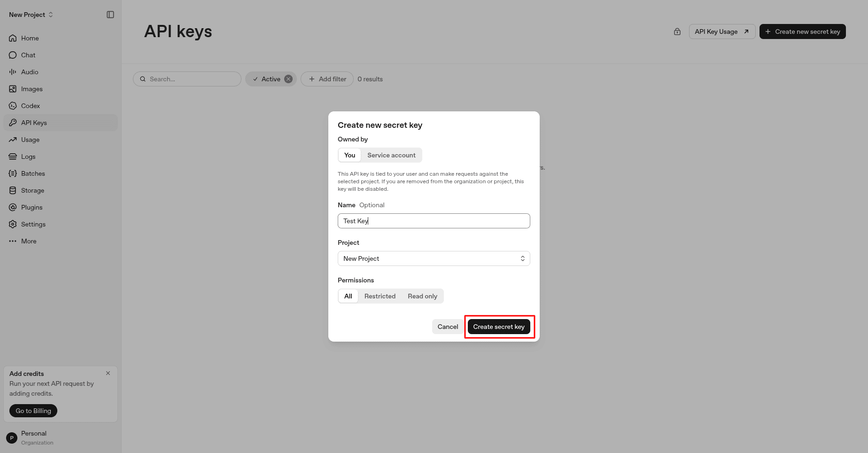Open the New Project switcher at top left

(31, 15)
